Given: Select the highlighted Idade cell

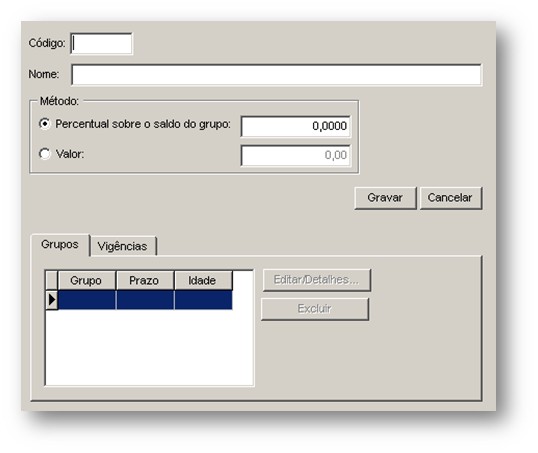Looking at the screenshot, I should click(203, 300).
